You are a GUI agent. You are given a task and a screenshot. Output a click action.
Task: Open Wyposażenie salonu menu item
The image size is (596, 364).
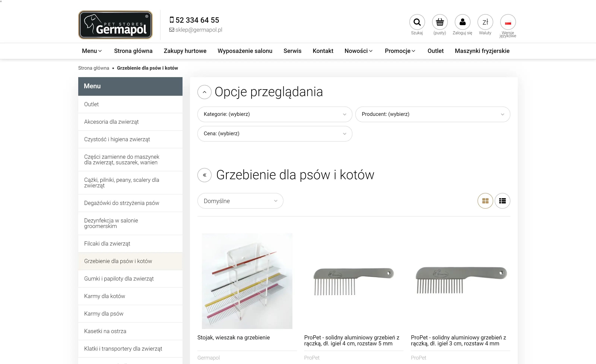[245, 51]
